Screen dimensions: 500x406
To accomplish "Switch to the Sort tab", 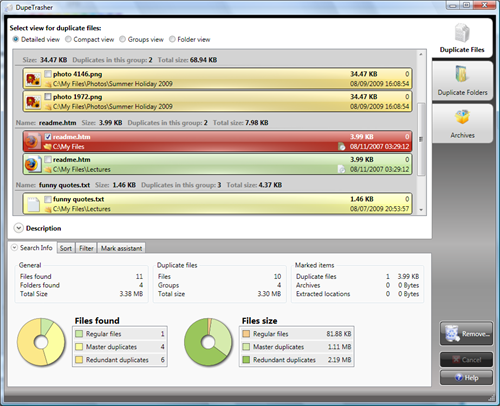I will pyautogui.click(x=66, y=248).
